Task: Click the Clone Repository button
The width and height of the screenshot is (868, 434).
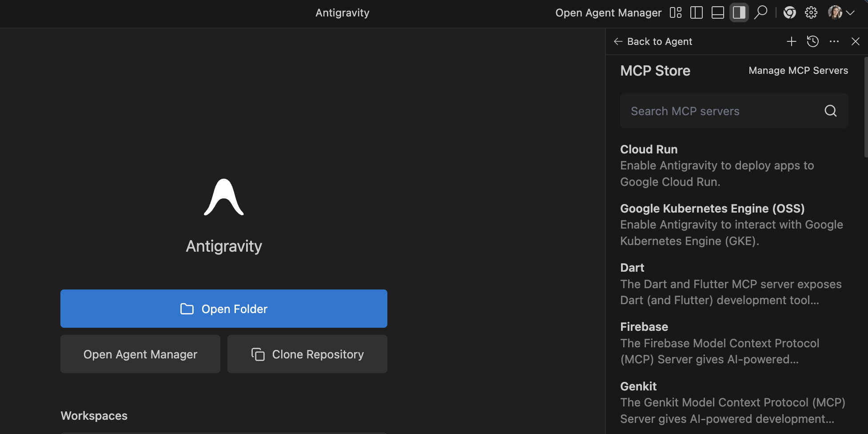Action: [x=307, y=354]
